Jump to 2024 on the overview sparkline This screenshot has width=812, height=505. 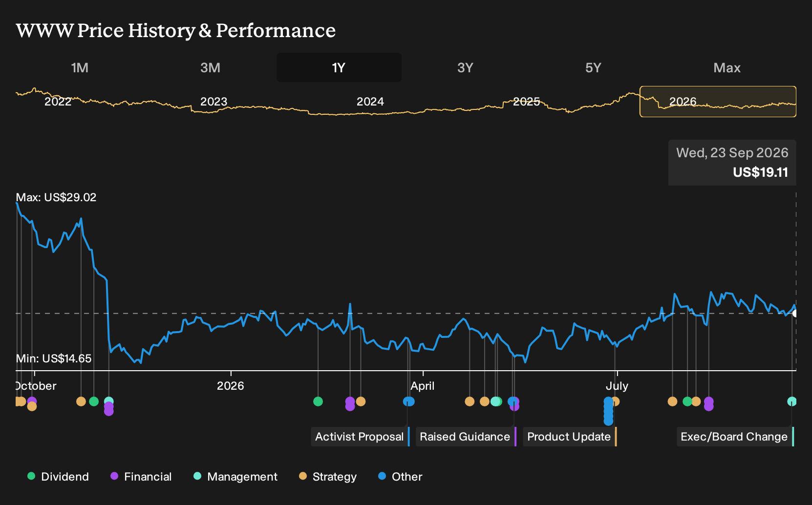(370, 102)
